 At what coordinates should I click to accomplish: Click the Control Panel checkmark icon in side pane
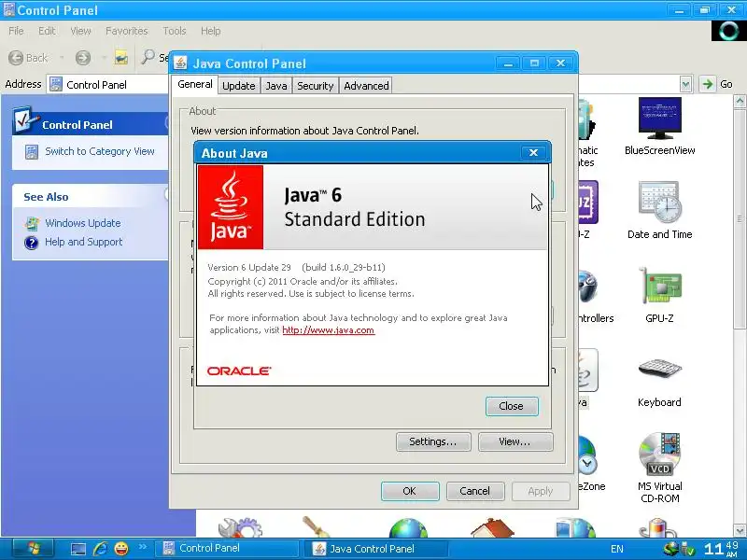click(x=26, y=120)
